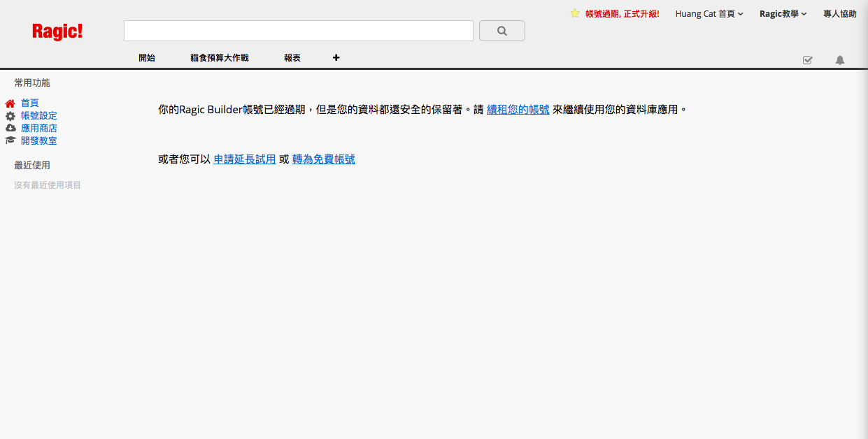Open 帳號設定 in sidebar
The width and height of the screenshot is (868, 439).
[39, 116]
